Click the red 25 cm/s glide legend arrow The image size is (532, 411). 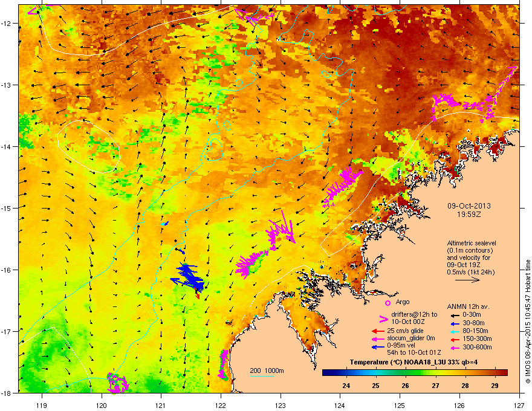(378, 331)
